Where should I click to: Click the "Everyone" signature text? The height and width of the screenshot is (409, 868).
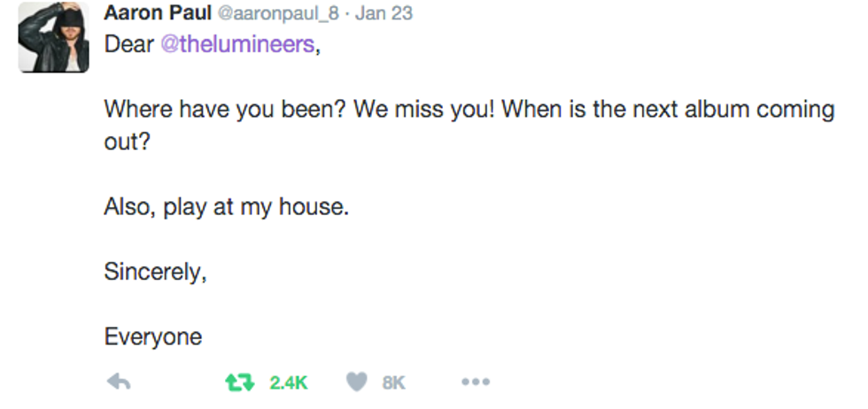click(153, 336)
